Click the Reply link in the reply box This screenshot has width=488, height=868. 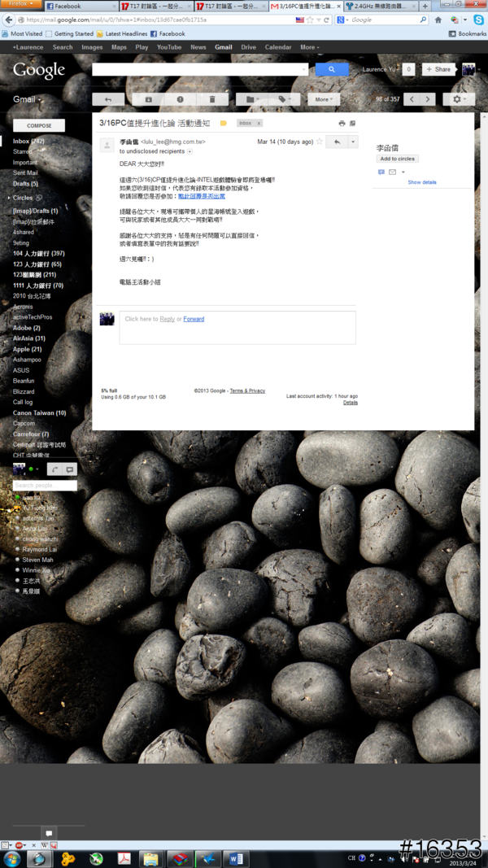coord(167,319)
